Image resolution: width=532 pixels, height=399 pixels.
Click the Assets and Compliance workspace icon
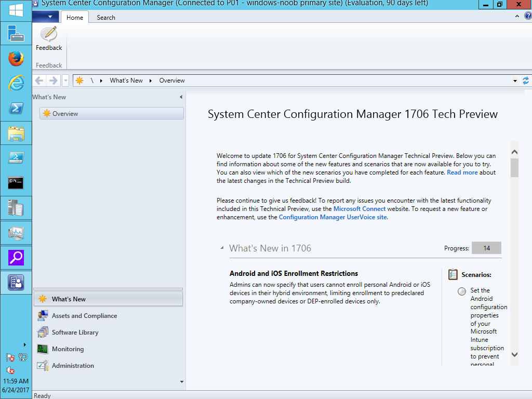click(43, 315)
